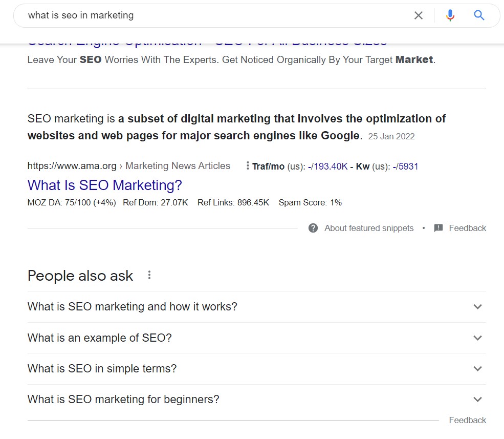This screenshot has height=439, width=504.
Task: Click the Kw keyword count link 5931
Action: point(409,166)
